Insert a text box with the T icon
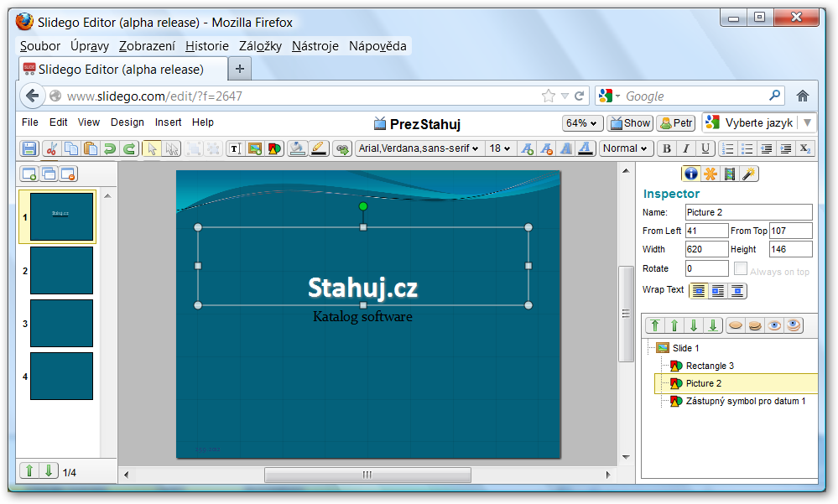 (x=235, y=148)
